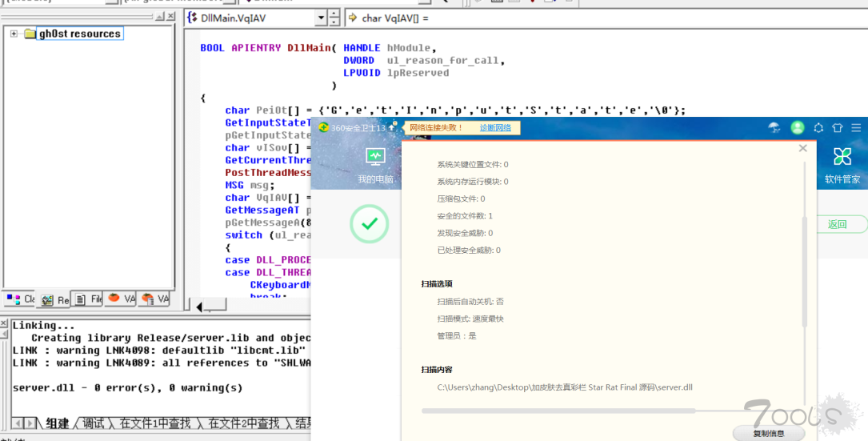
Task: Open the DllMain.VqIAV context dropdown
Action: pyautogui.click(x=321, y=18)
